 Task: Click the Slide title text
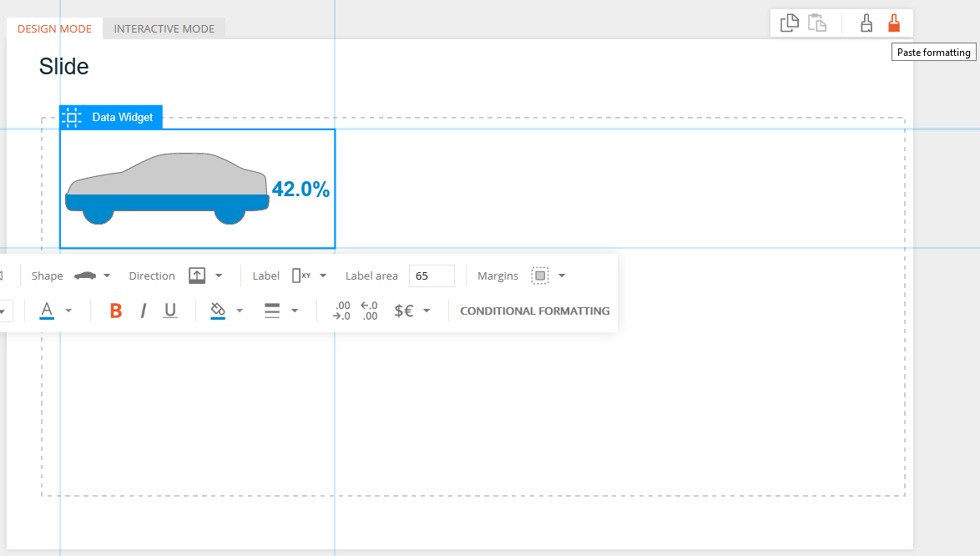coord(63,66)
